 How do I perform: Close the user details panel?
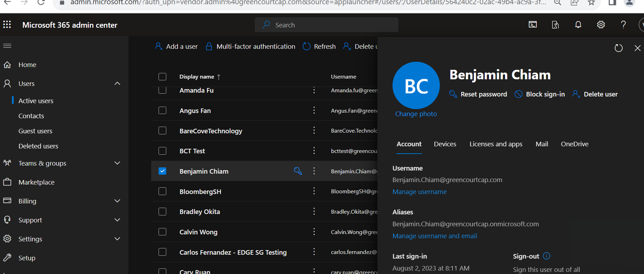638,48
